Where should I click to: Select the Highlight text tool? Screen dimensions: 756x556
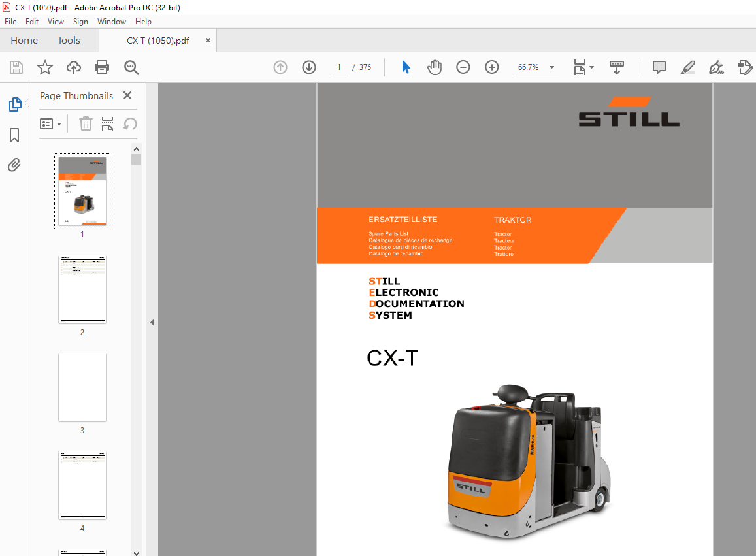688,67
